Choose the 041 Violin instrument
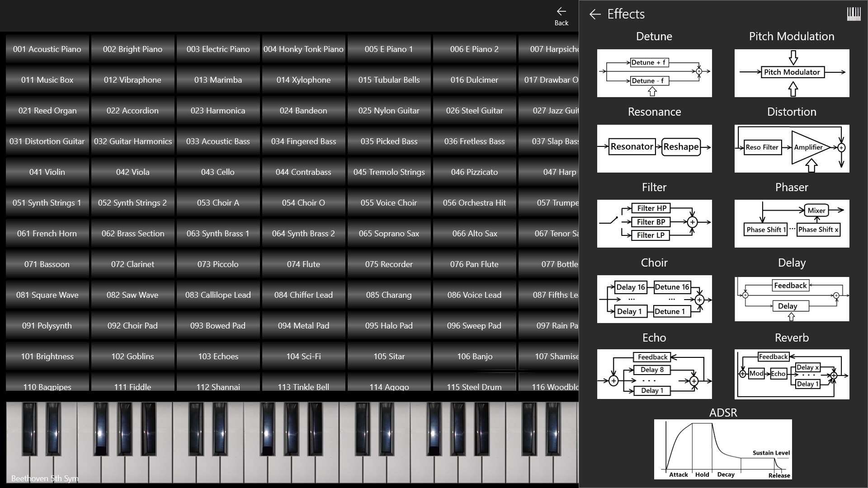This screenshot has width=868, height=488. click(47, 172)
